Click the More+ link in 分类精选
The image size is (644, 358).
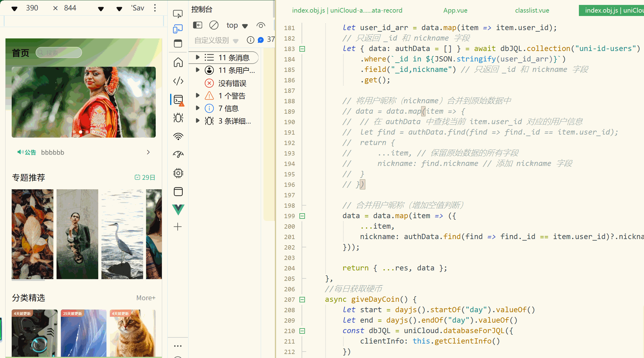point(146,298)
